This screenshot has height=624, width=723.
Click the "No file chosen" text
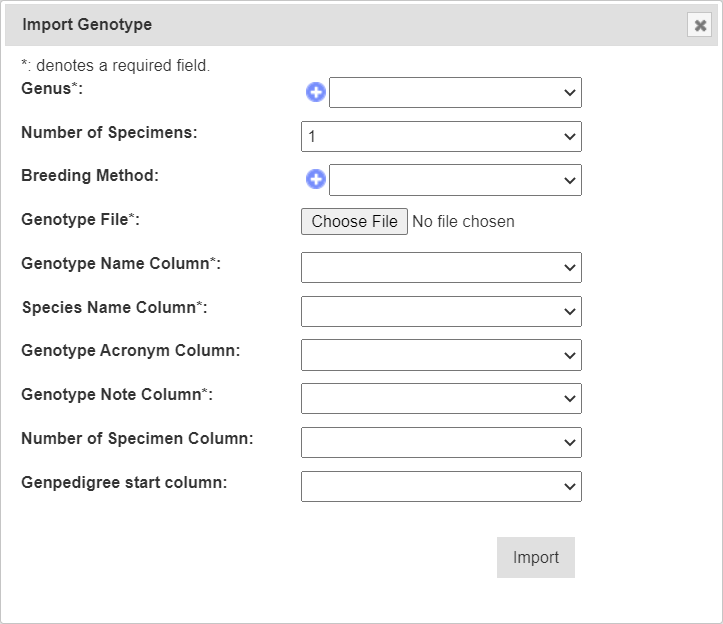pos(463,222)
